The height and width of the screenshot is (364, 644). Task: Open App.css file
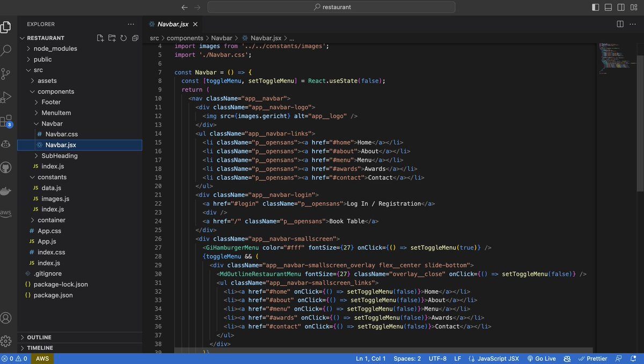[x=79, y=231]
